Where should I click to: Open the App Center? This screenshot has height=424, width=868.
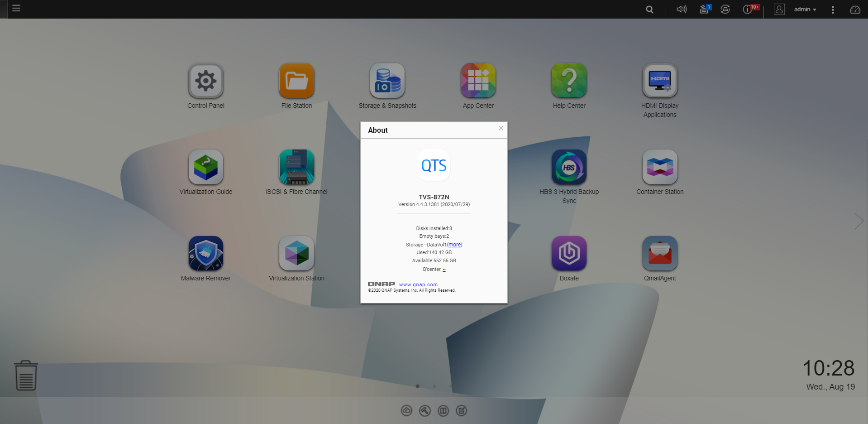click(478, 81)
